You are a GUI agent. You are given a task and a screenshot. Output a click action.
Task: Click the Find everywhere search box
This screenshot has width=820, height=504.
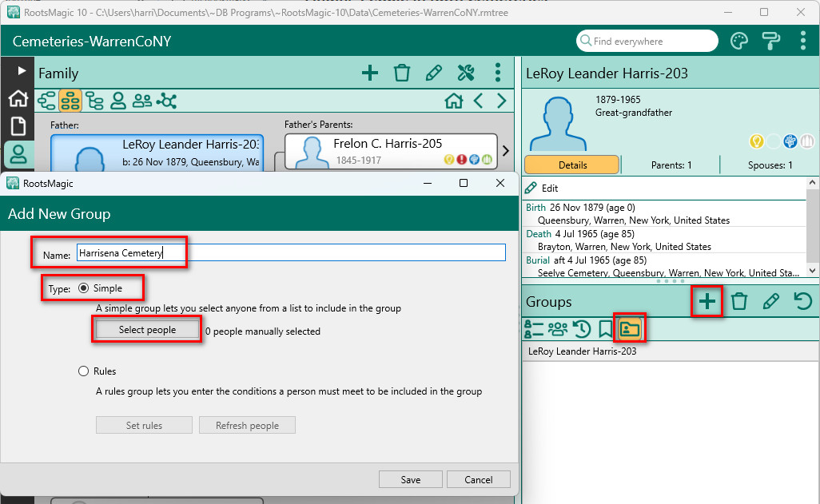tap(647, 41)
